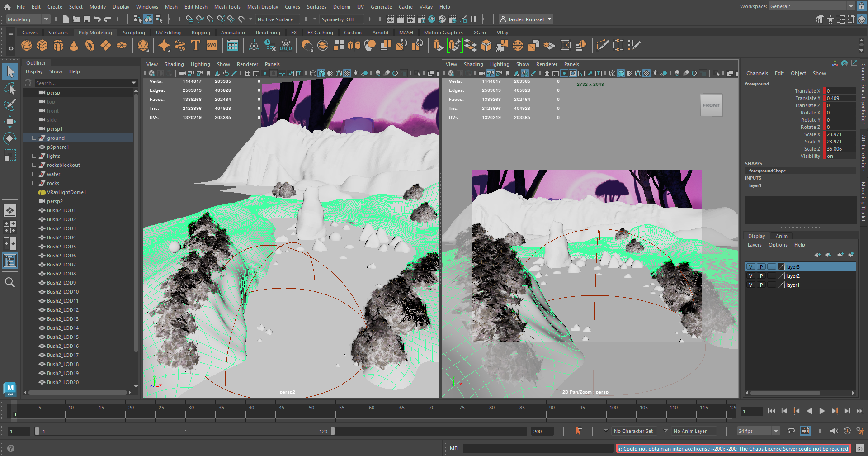Create a Polygon Cylinder from shelf
This screenshot has height=456, width=868.
(58, 45)
